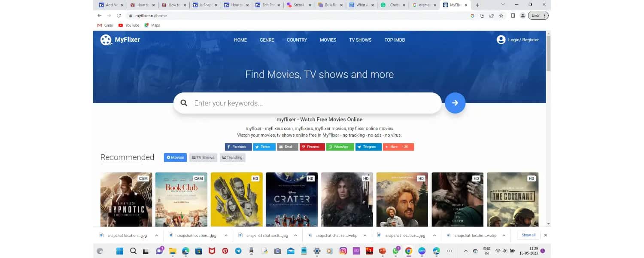The image size is (644, 258).
Task: Share via the Telegram button
Action: (x=368, y=147)
